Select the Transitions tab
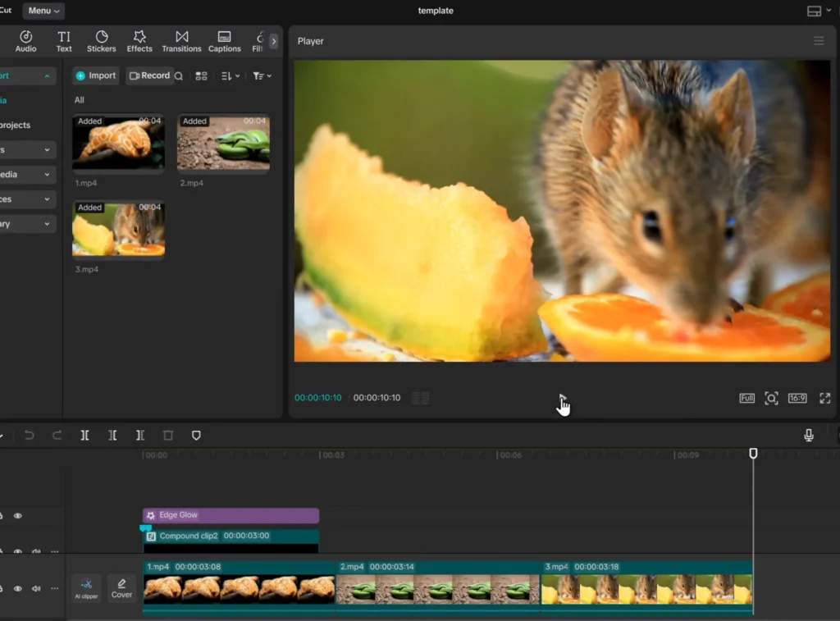 point(181,41)
